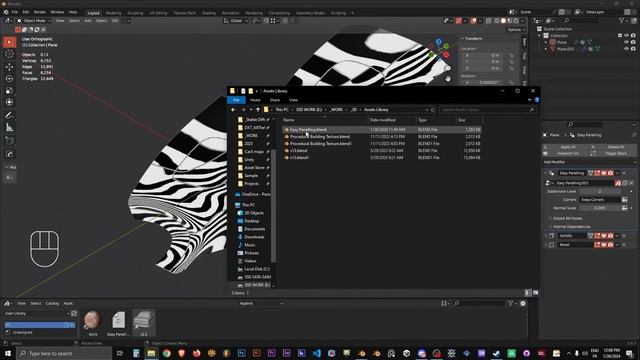Expand Output Attributes subpanel

[567, 218]
